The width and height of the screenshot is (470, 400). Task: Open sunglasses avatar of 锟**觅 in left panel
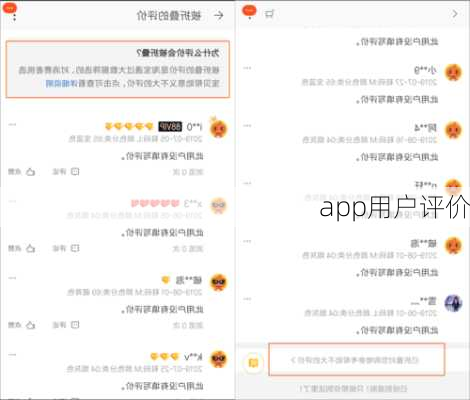(x=219, y=282)
